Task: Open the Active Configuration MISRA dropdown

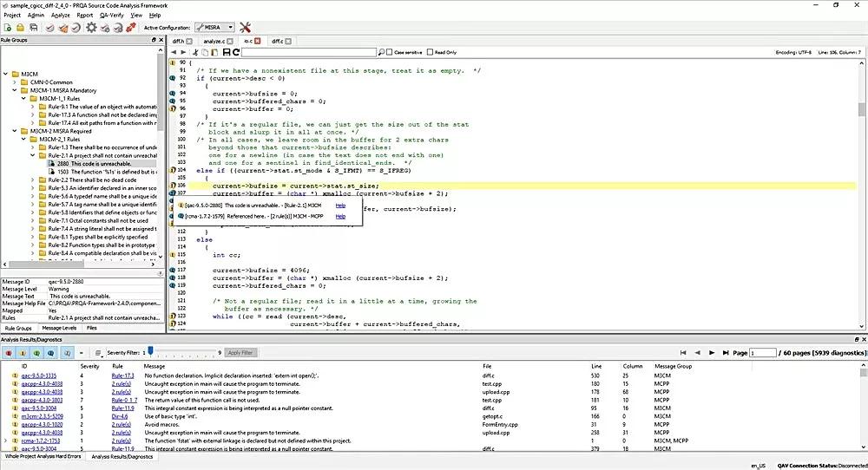Action: click(214, 27)
